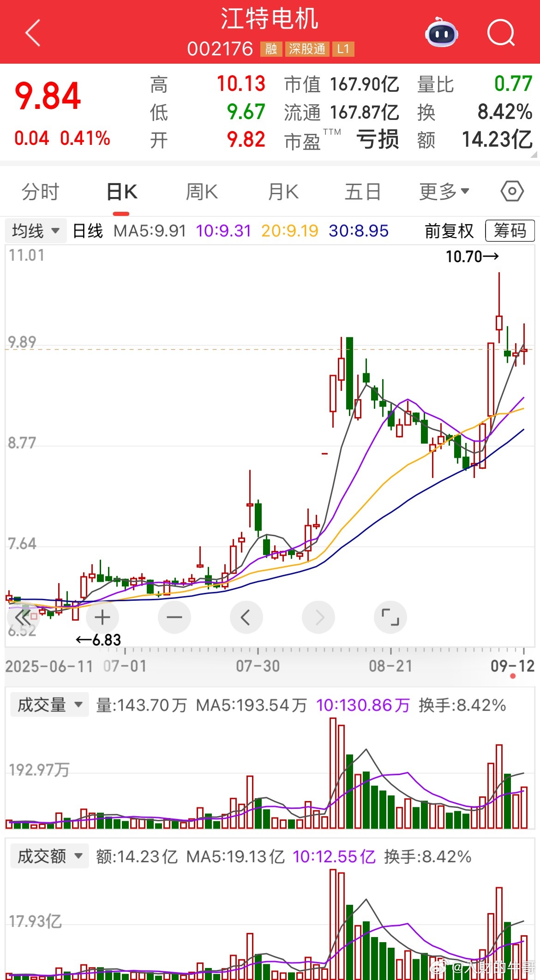Tap the L1 level badge
The image size is (540, 980).
click(x=343, y=49)
